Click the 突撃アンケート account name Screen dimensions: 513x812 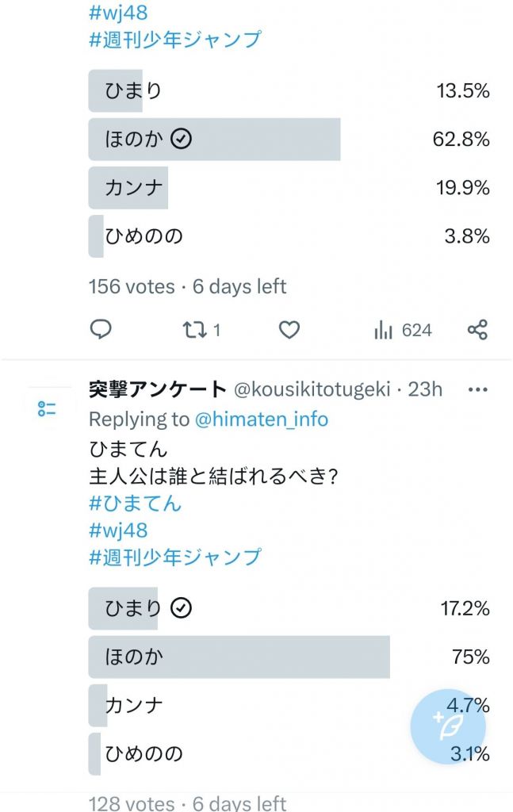tap(158, 389)
